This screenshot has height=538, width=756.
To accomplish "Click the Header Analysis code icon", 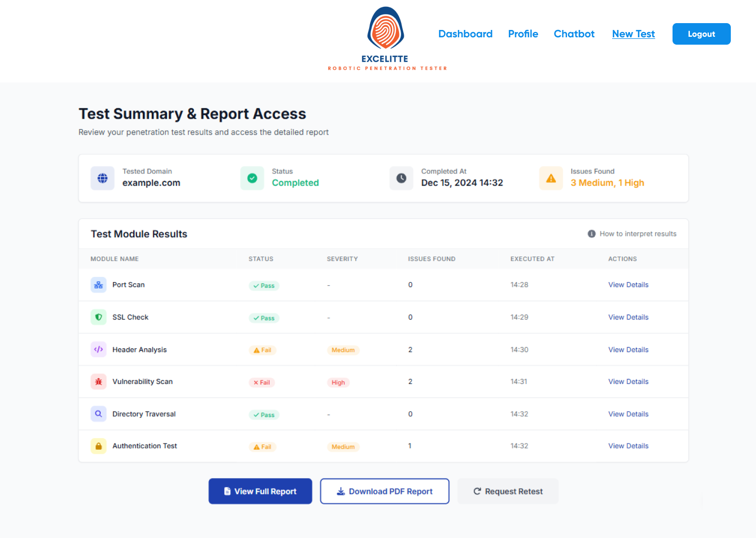I will point(98,349).
